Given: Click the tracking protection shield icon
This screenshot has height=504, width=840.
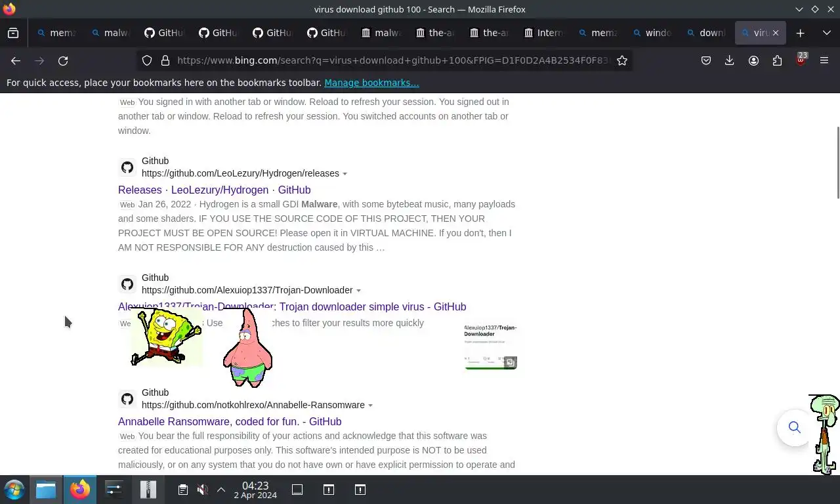Looking at the screenshot, I should point(147,60).
